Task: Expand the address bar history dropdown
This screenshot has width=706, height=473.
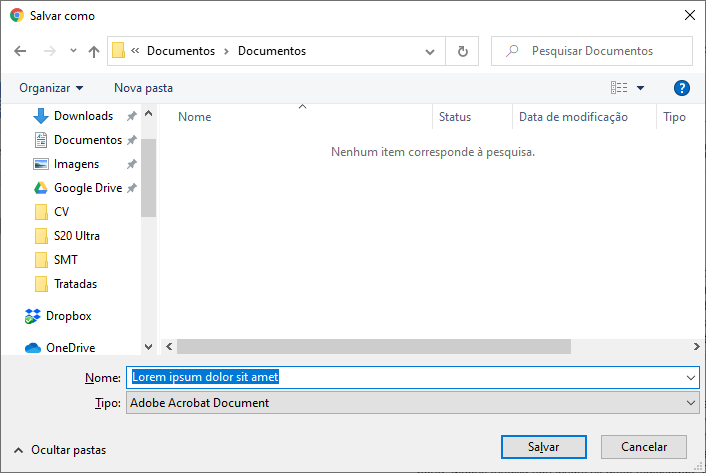Action: (431, 51)
